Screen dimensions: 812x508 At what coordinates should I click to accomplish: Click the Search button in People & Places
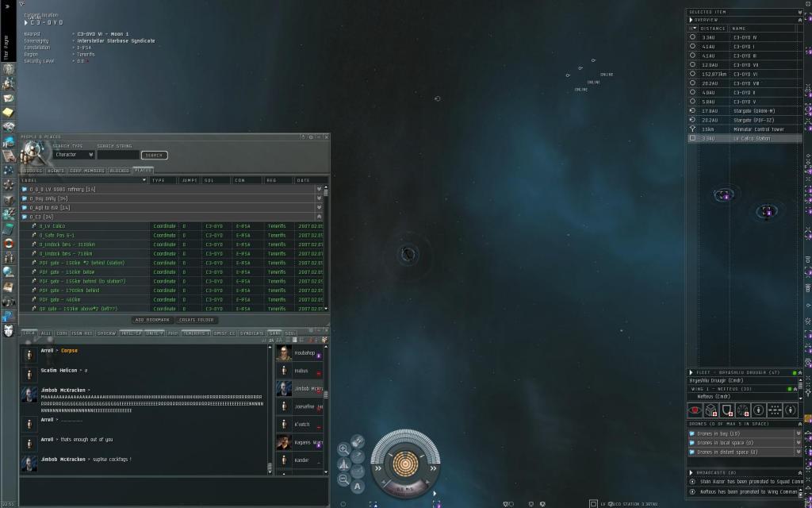tap(155, 155)
